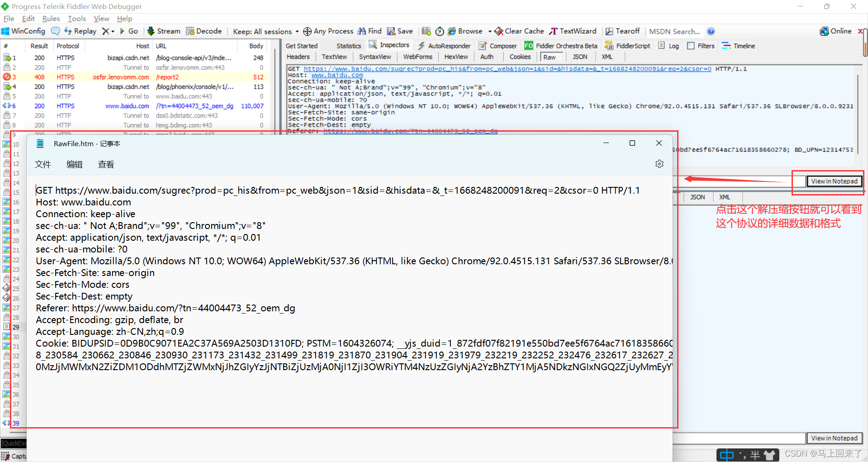Image resolution: width=868 pixels, height=462 pixels.
Task: Toggle the Filters checkbox tab
Action: (701, 46)
